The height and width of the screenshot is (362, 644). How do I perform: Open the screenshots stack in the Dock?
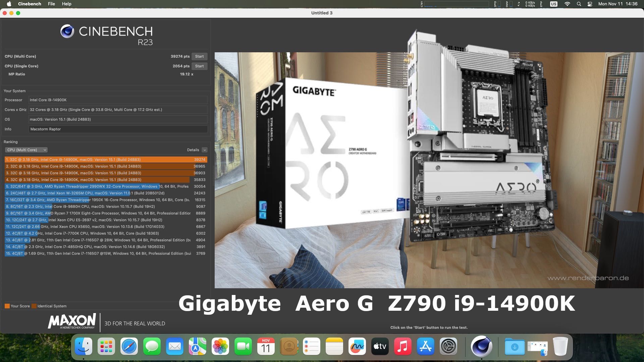pyautogui.click(x=537, y=347)
